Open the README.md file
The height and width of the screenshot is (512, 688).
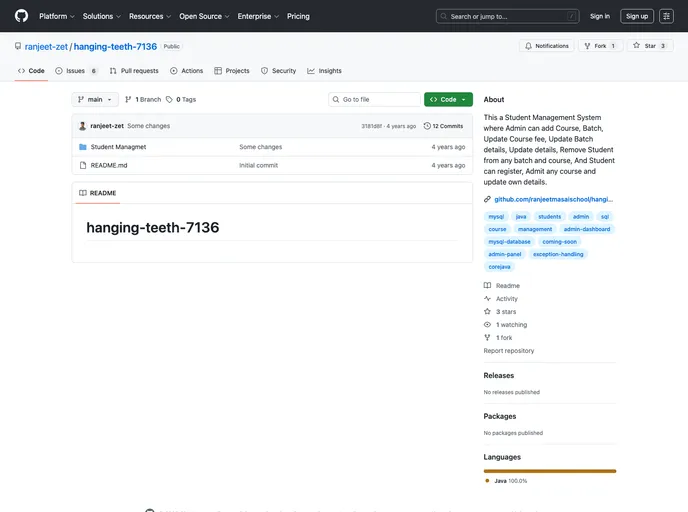109,165
